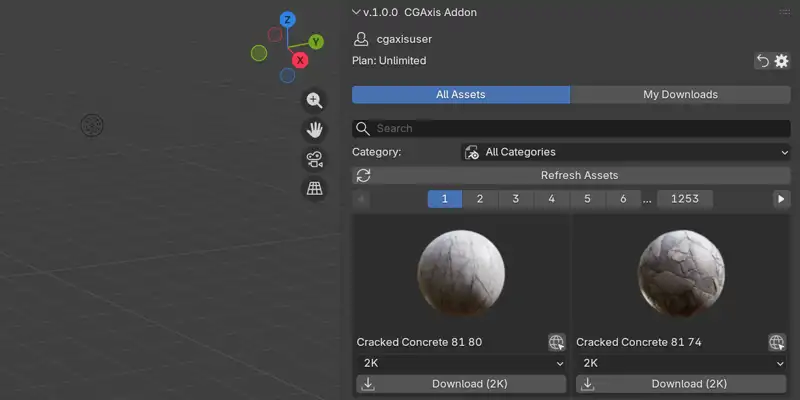Select the pan view hand icon

click(x=315, y=130)
